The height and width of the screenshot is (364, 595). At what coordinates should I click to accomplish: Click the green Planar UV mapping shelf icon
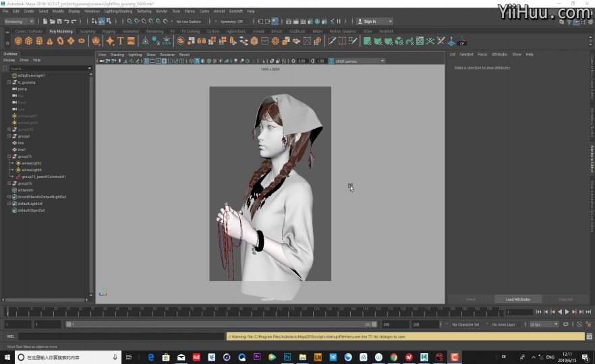[367, 41]
